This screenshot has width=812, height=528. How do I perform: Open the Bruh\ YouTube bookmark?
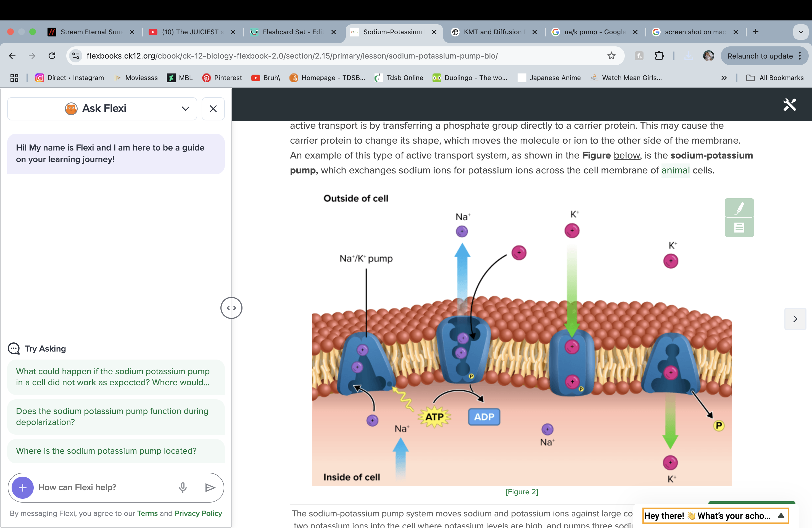pos(266,78)
